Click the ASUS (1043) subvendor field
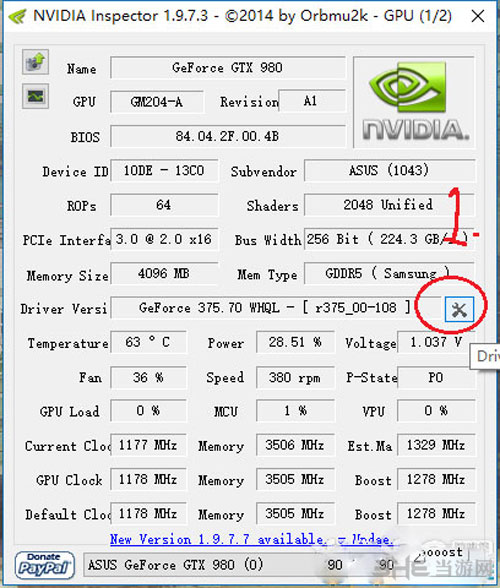This screenshot has width=500, height=588. point(389,171)
